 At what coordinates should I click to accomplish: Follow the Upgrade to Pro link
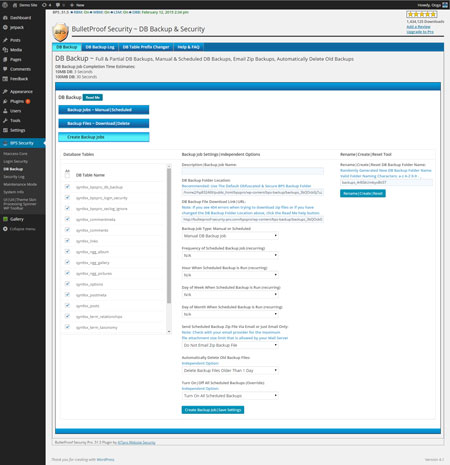(x=420, y=32)
